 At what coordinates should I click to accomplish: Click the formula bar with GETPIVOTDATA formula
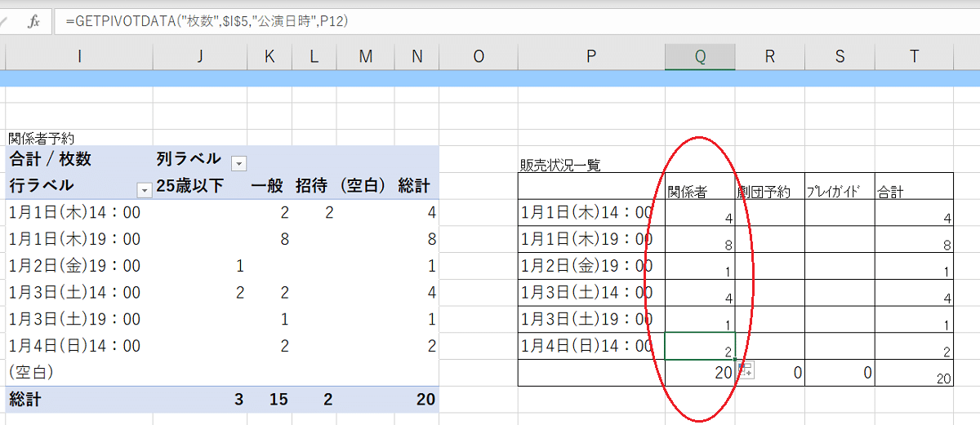click(x=517, y=22)
